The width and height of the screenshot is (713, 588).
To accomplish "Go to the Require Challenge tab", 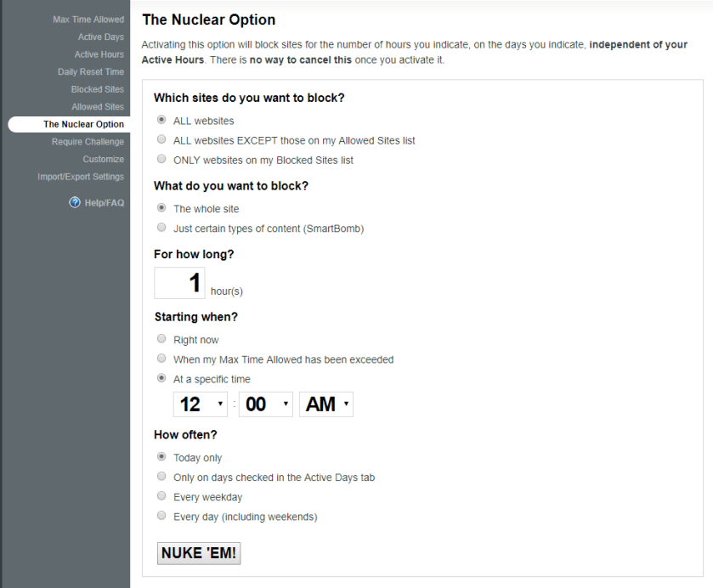I will coord(88,142).
